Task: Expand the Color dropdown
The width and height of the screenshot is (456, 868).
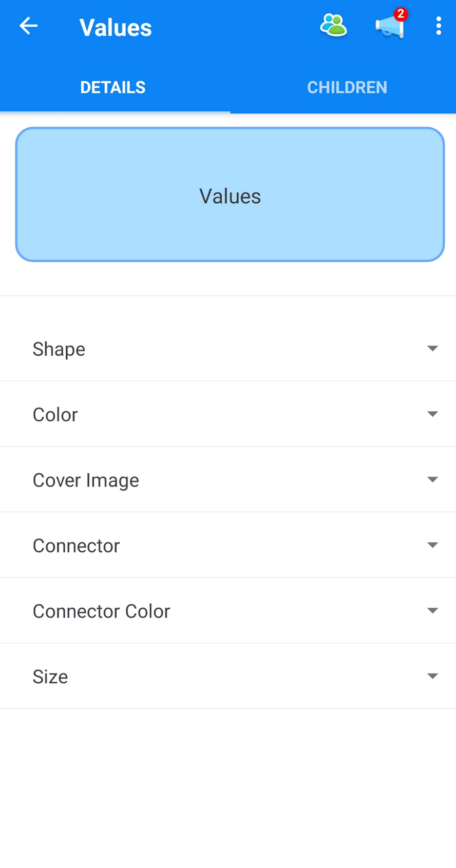Action: coord(228,414)
